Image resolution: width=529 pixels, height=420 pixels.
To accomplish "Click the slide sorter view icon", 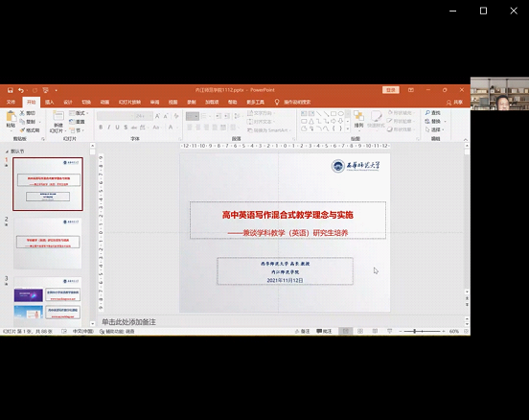I will coord(360,331).
